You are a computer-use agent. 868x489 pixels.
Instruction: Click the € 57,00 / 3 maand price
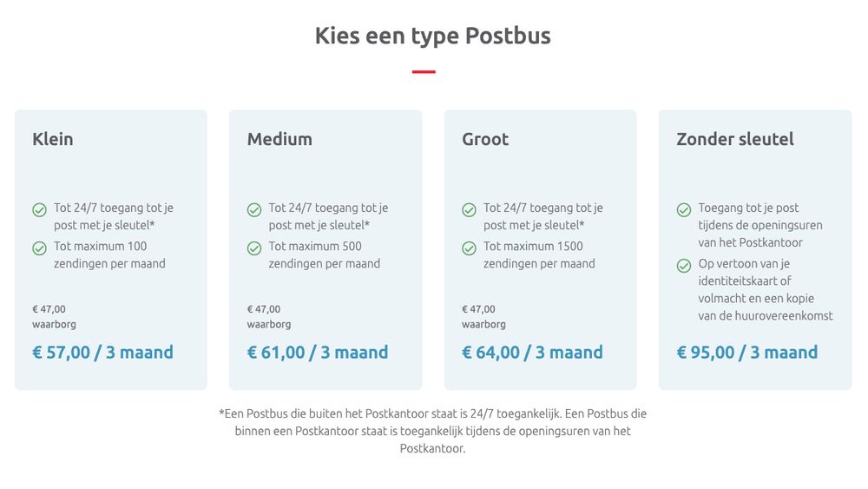(x=103, y=353)
